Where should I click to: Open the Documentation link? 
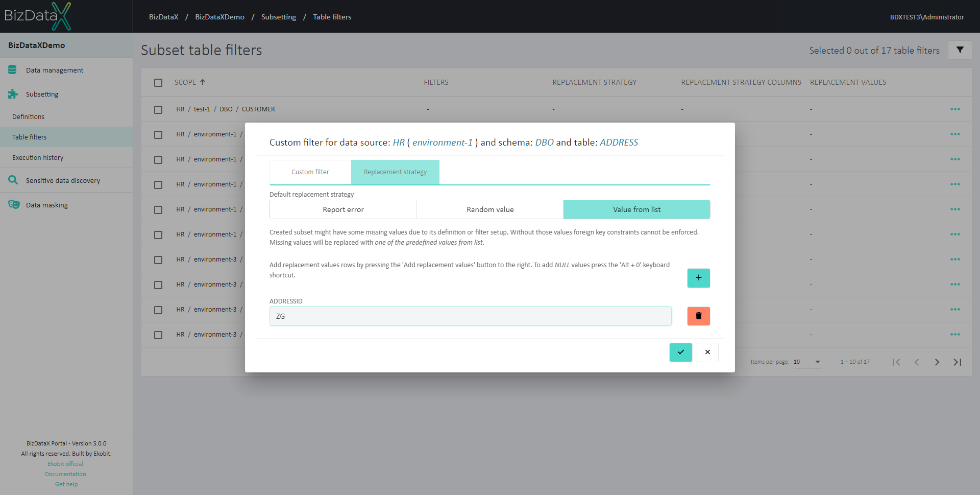pos(65,474)
